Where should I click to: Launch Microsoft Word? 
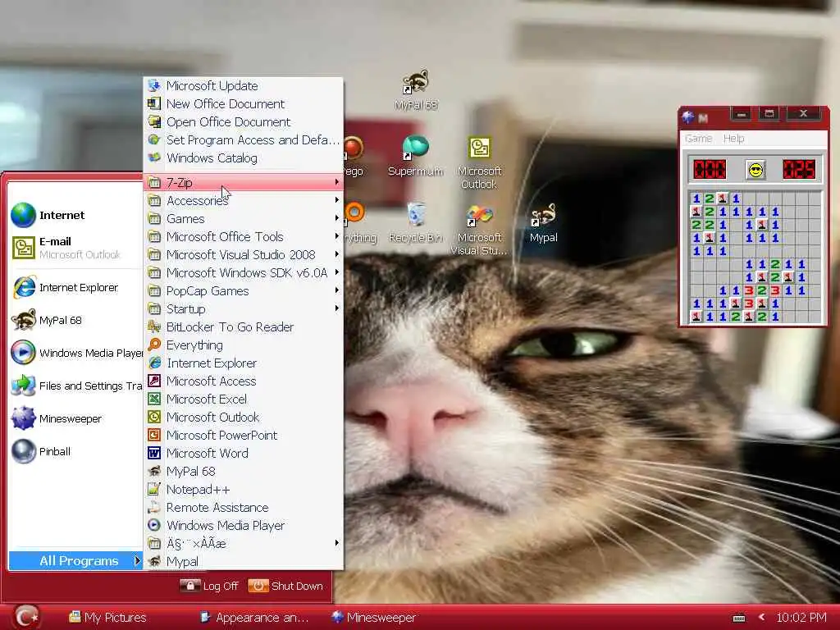(243, 453)
